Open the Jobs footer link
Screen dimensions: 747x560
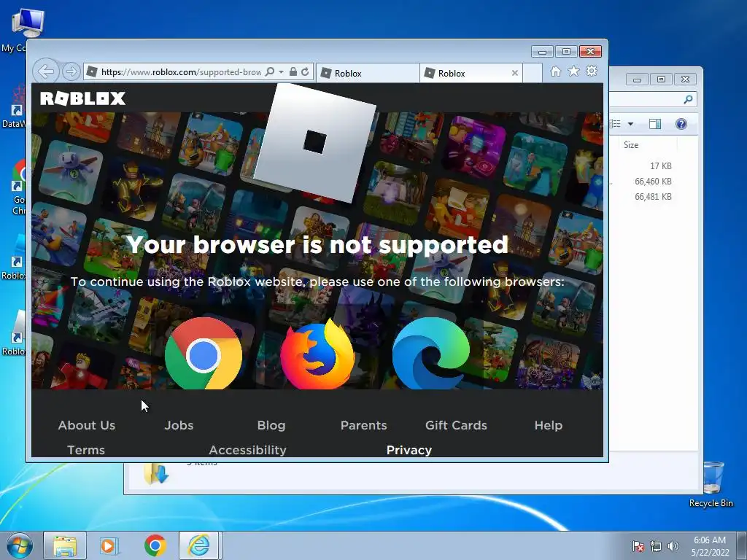coord(179,425)
